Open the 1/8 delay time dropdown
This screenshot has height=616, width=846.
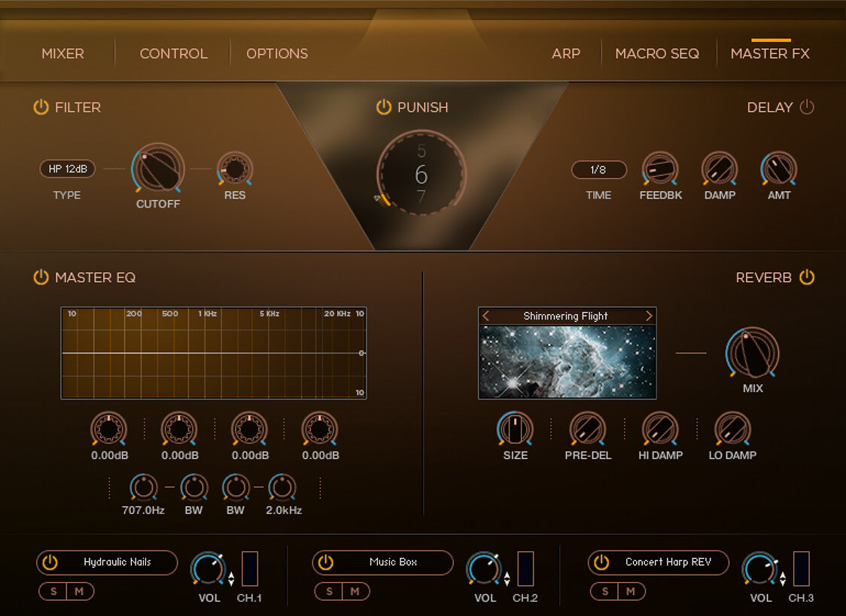coord(598,170)
